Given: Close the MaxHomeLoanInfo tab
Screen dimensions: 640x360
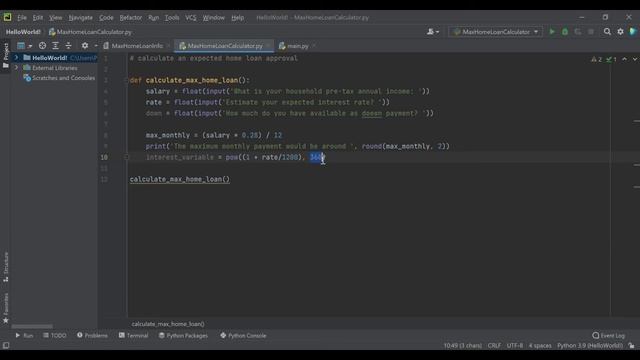Looking at the screenshot, I should click(168, 46).
